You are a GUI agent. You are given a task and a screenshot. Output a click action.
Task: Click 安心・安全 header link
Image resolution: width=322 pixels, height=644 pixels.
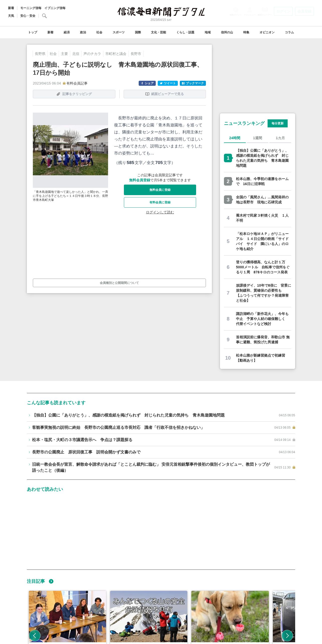pyautogui.click(x=28, y=16)
